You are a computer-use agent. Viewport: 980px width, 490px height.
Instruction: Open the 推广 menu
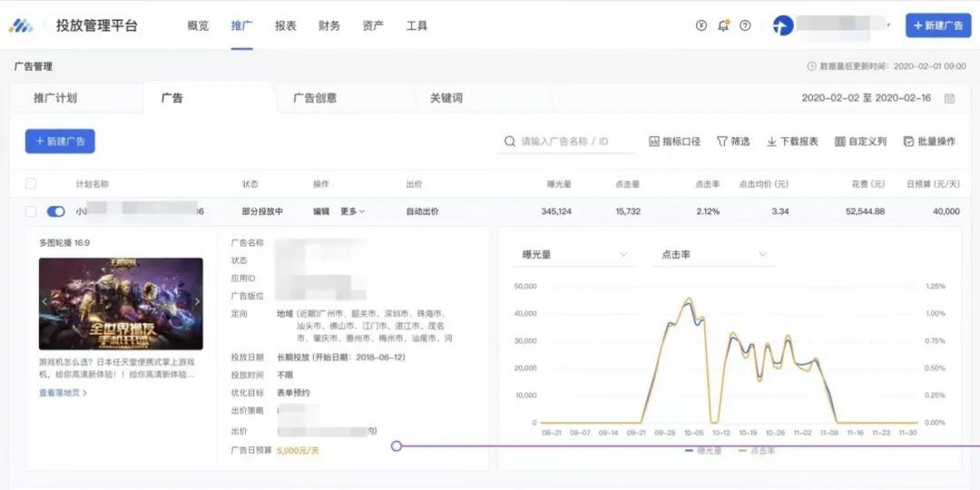(242, 25)
